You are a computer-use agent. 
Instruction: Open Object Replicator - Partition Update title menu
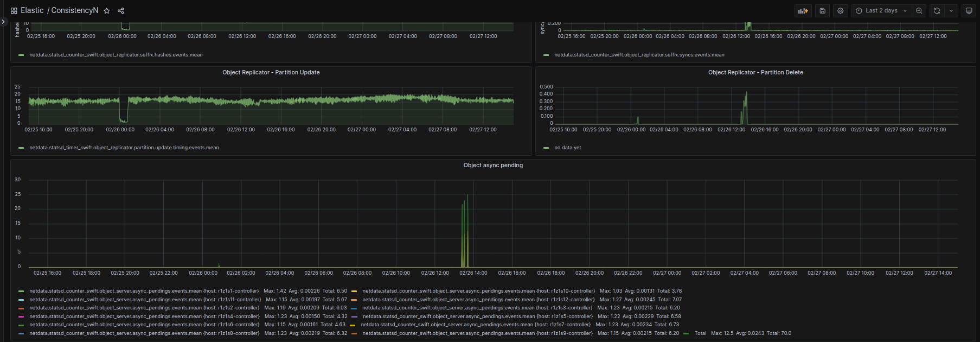click(x=271, y=72)
